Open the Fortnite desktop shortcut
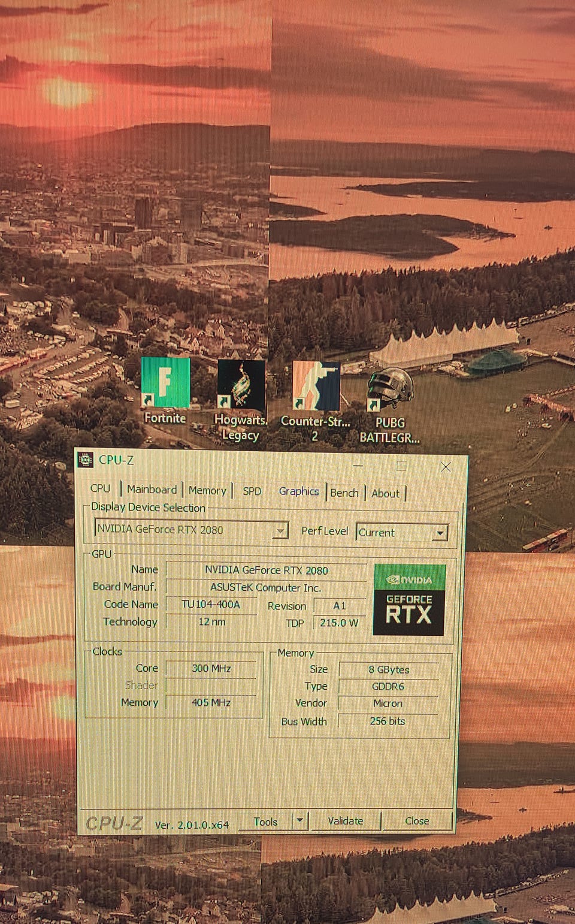The height and width of the screenshot is (924, 575). [x=165, y=391]
